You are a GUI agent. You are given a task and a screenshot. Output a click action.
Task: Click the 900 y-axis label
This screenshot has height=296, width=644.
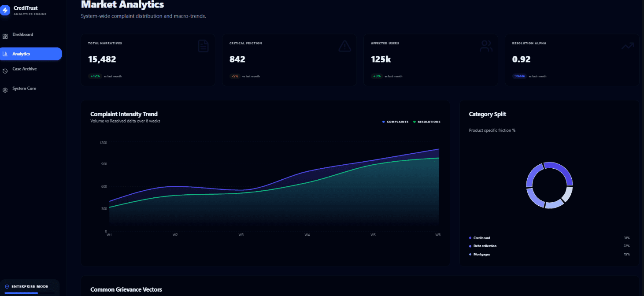pos(104,164)
